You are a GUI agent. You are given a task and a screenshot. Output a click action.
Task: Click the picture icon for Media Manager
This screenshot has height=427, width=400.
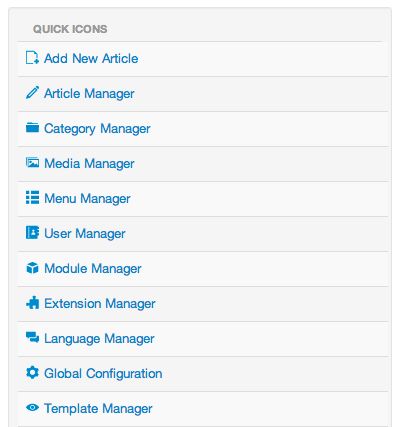pyautogui.click(x=32, y=163)
